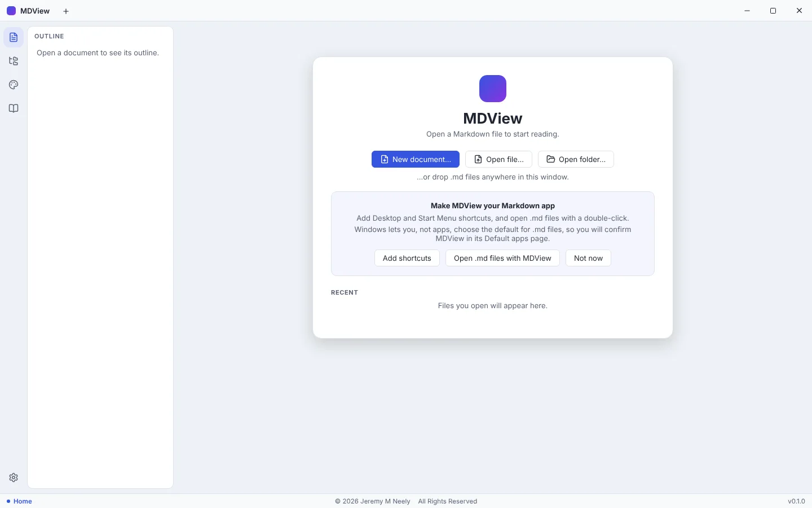Click 'Open a Markdown file to start reading.'
The image size is (812, 508).
tap(493, 134)
